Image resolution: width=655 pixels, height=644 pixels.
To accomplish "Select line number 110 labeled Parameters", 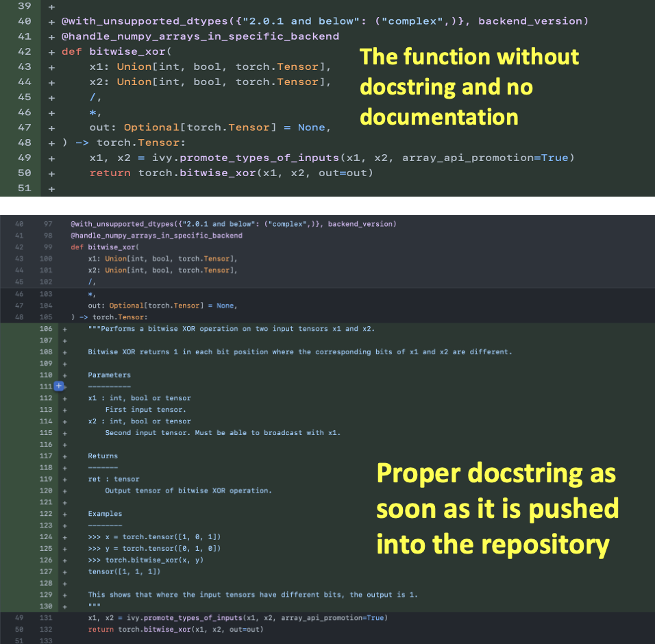I will coord(45,375).
